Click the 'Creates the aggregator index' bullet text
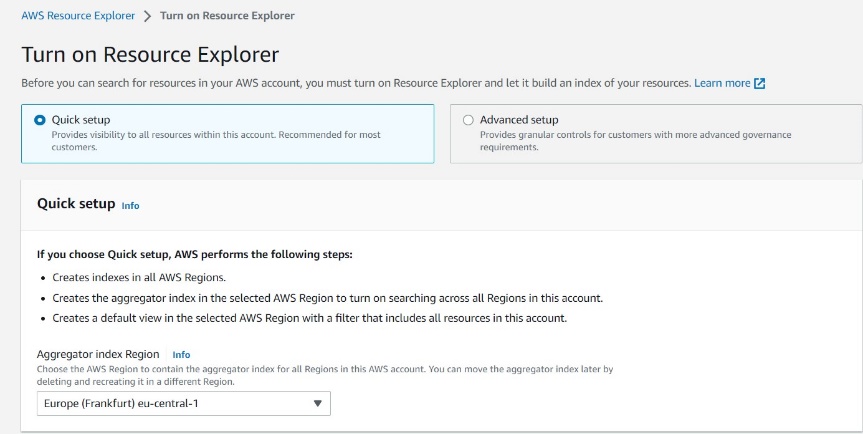The image size is (863, 434). tap(327, 298)
